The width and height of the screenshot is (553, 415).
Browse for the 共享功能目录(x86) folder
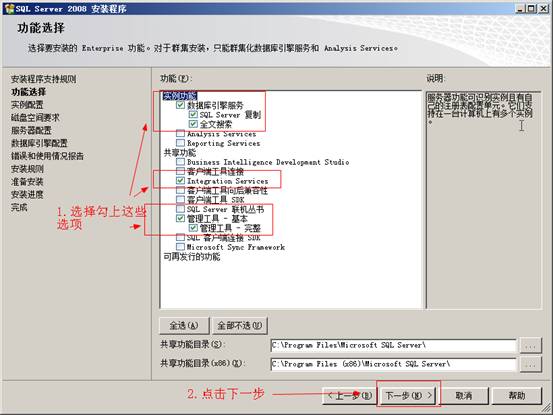tap(530, 364)
